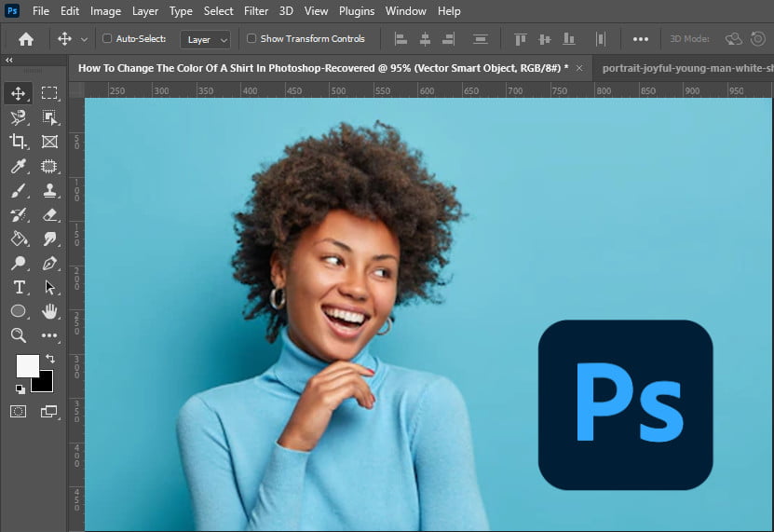Open the File menu
The width and height of the screenshot is (774, 532).
pos(41,11)
